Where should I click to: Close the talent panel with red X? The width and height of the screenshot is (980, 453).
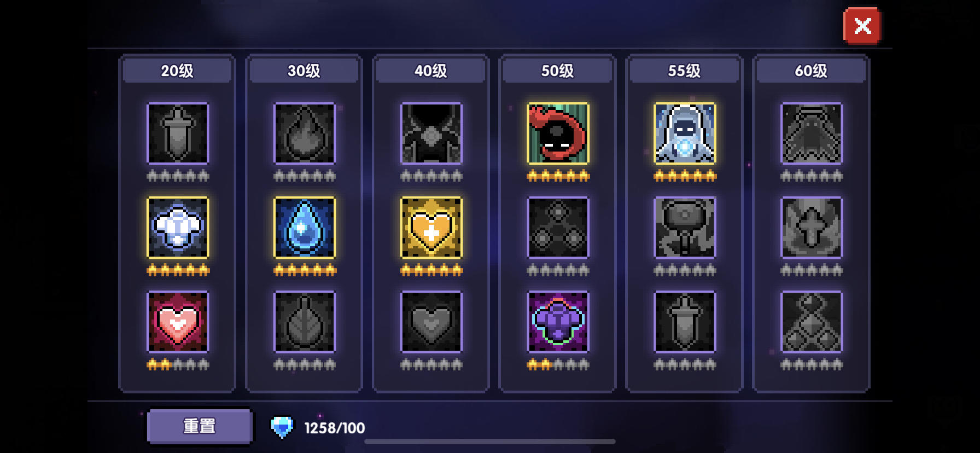click(862, 26)
